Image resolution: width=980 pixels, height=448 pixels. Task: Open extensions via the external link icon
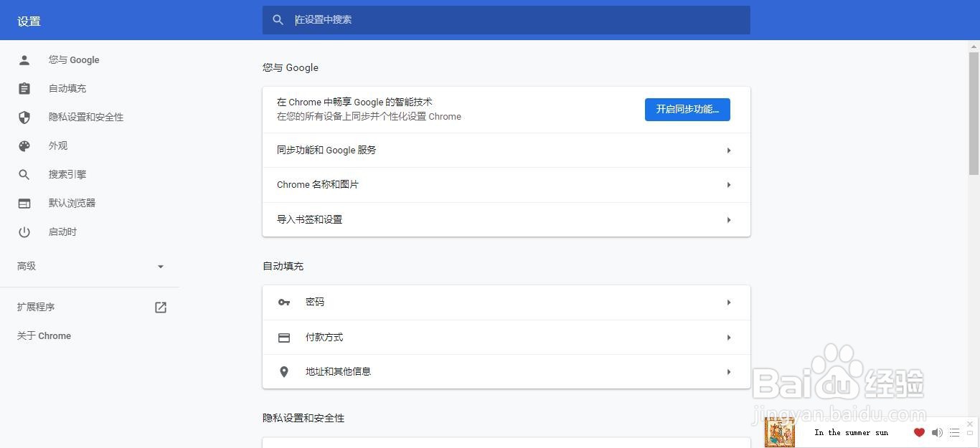(x=161, y=308)
